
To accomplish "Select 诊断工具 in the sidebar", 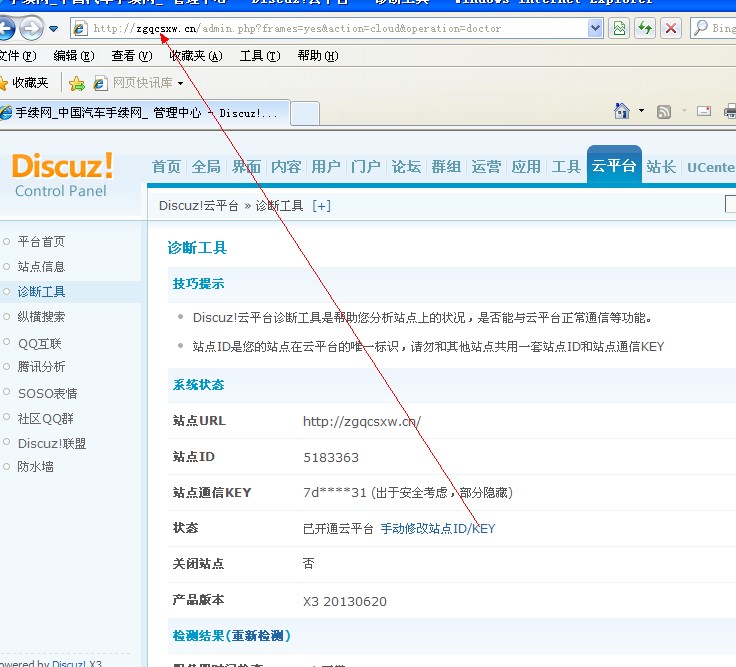I will click(41, 291).
